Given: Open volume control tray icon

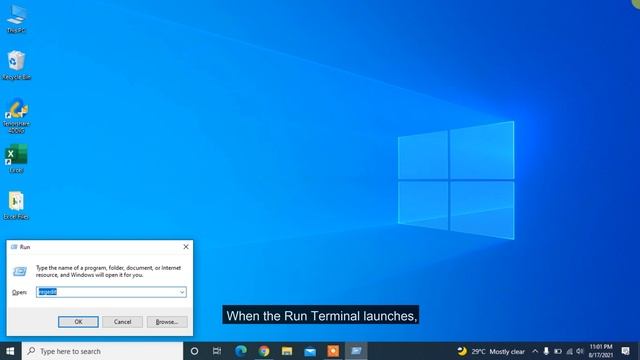Looking at the screenshot, I should click(x=580, y=351).
